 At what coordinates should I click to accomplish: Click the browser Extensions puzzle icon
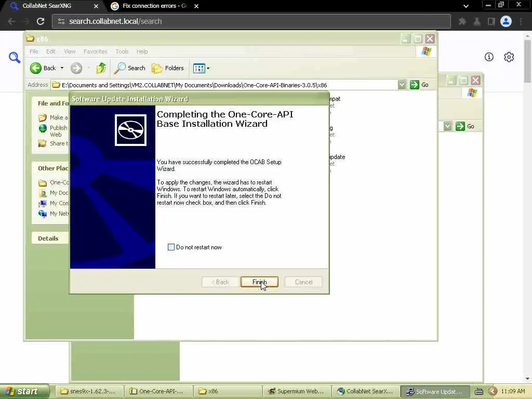462,21
